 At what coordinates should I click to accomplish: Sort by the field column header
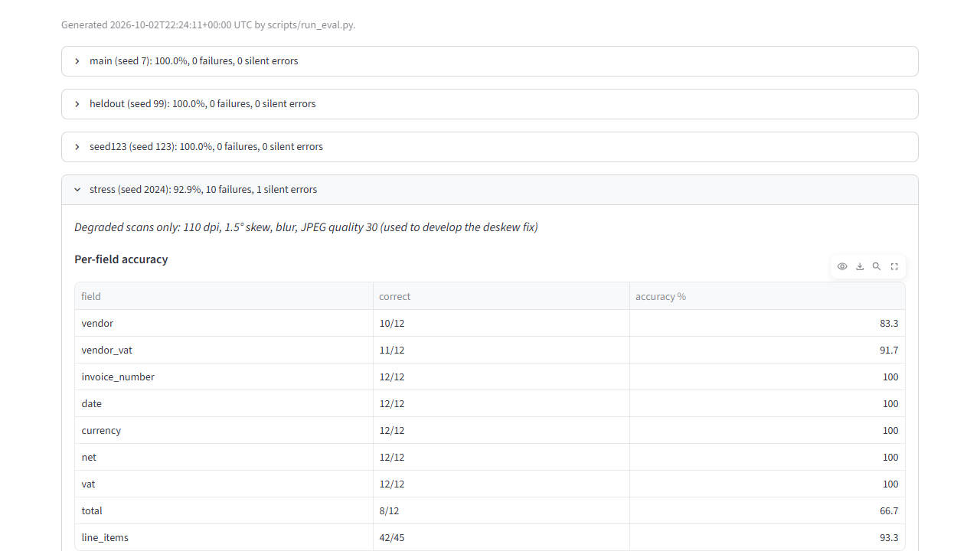pyautogui.click(x=224, y=296)
